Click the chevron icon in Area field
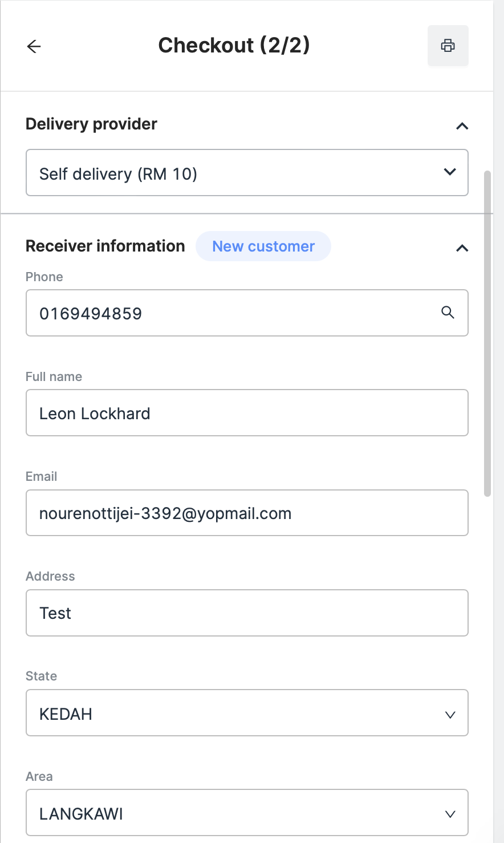 pyautogui.click(x=450, y=814)
